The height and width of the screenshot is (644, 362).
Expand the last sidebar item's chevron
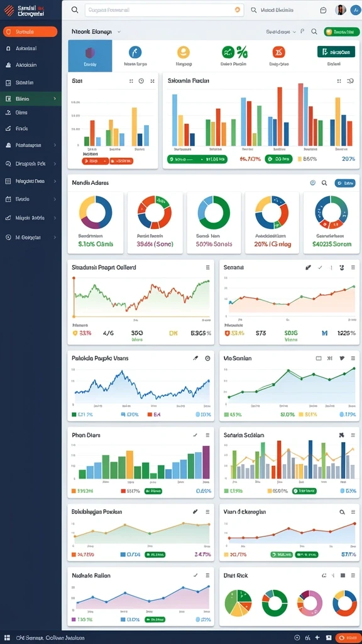click(x=55, y=237)
